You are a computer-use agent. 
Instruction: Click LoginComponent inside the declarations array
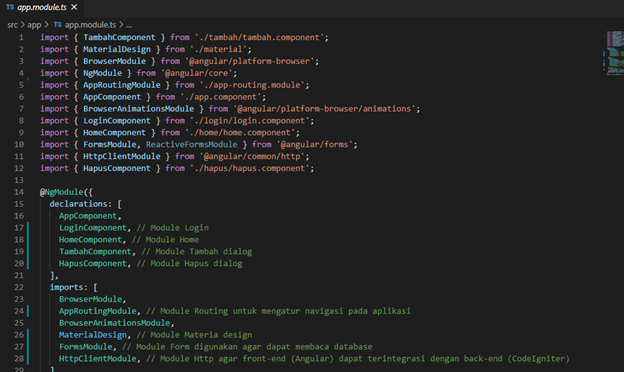[93, 228]
